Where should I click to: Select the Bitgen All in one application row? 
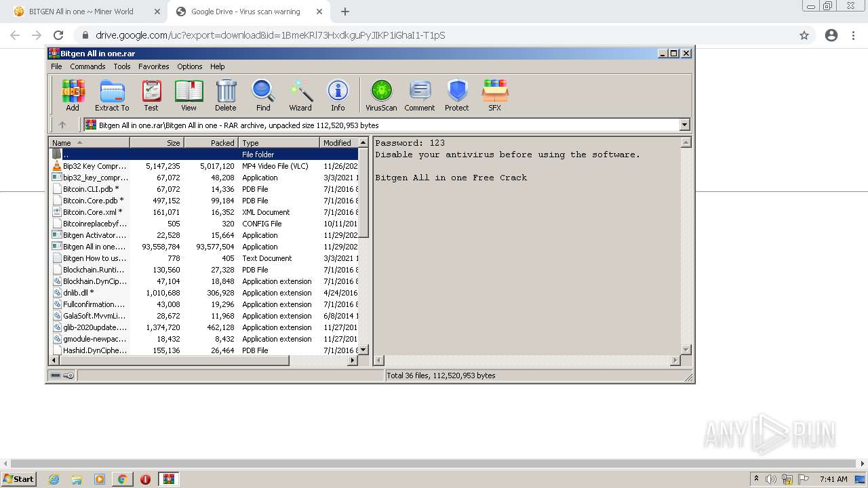coord(203,247)
